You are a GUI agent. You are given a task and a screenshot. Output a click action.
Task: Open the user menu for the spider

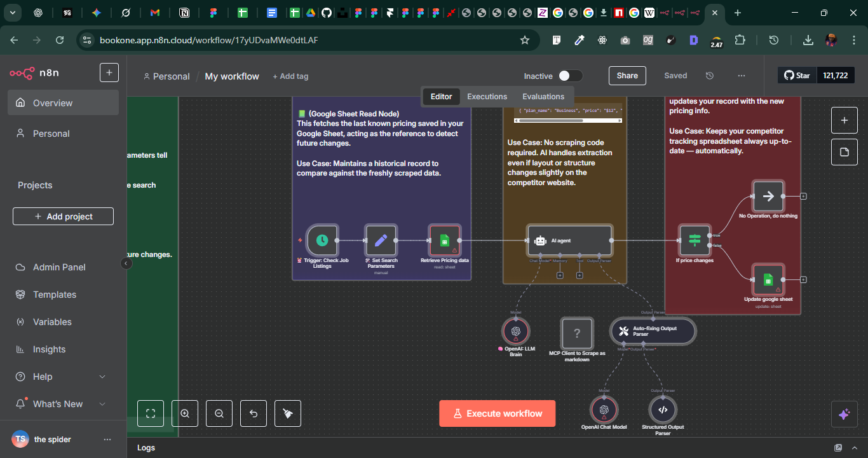(107, 440)
